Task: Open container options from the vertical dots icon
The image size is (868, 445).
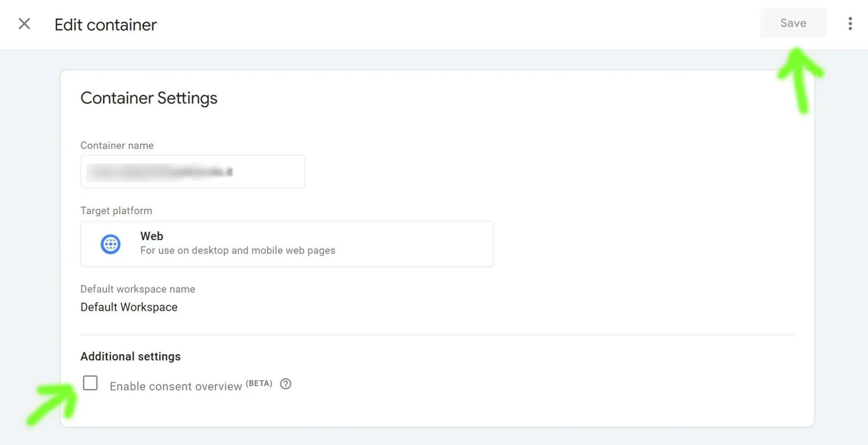Action: pos(850,23)
